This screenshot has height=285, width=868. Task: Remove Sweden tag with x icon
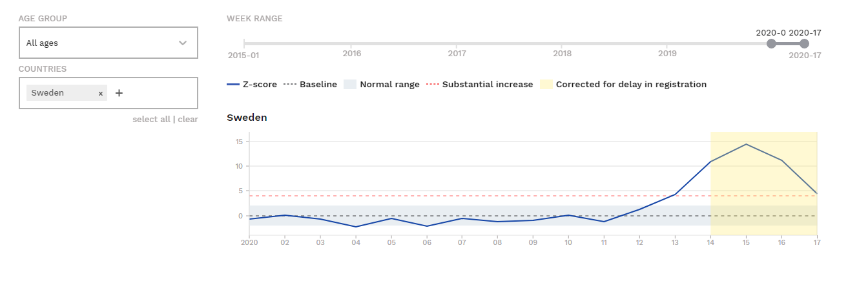click(100, 93)
